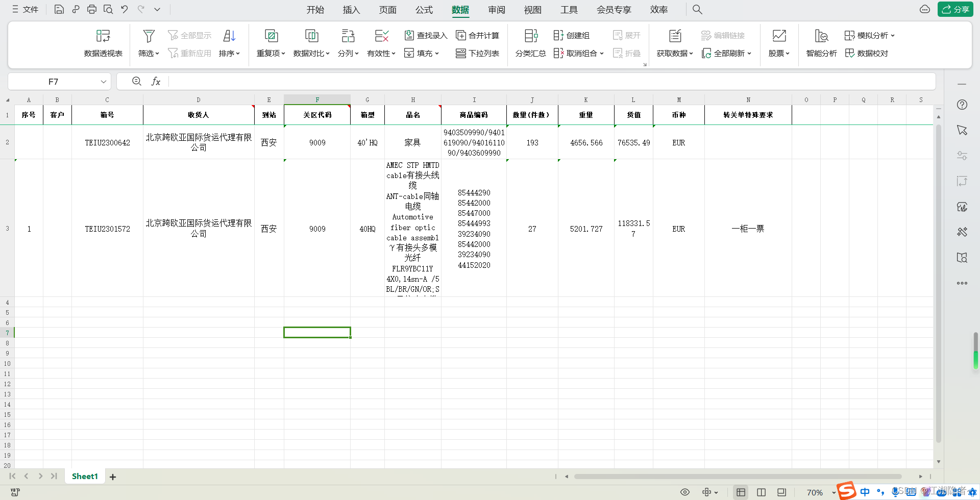Switch to normal view in the status bar

[x=741, y=492]
